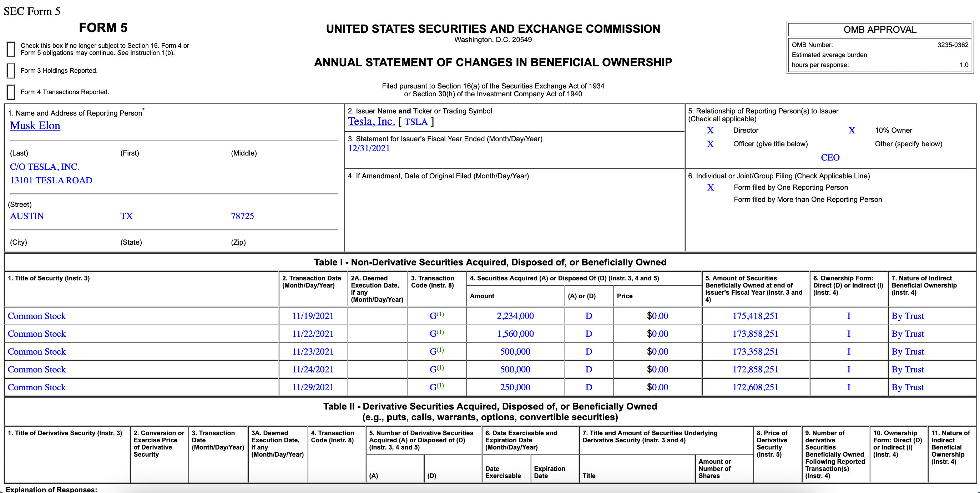Select transaction date 11/24/2021

pyautogui.click(x=313, y=370)
